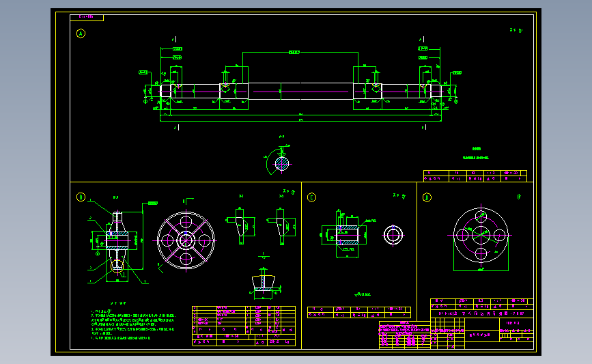Select the left spoke profile detail in panel B

pos(240,226)
